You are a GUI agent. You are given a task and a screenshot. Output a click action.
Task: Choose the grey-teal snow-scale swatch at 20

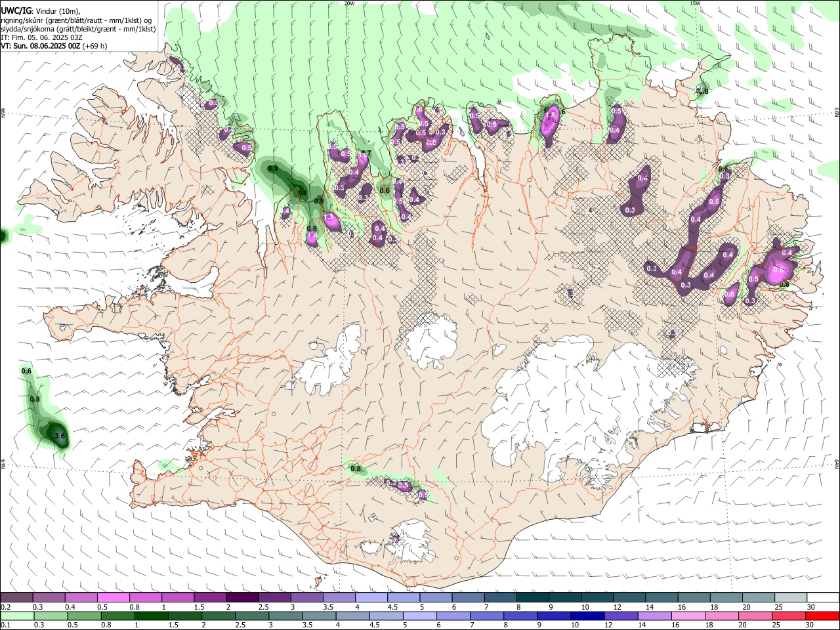[757, 597]
